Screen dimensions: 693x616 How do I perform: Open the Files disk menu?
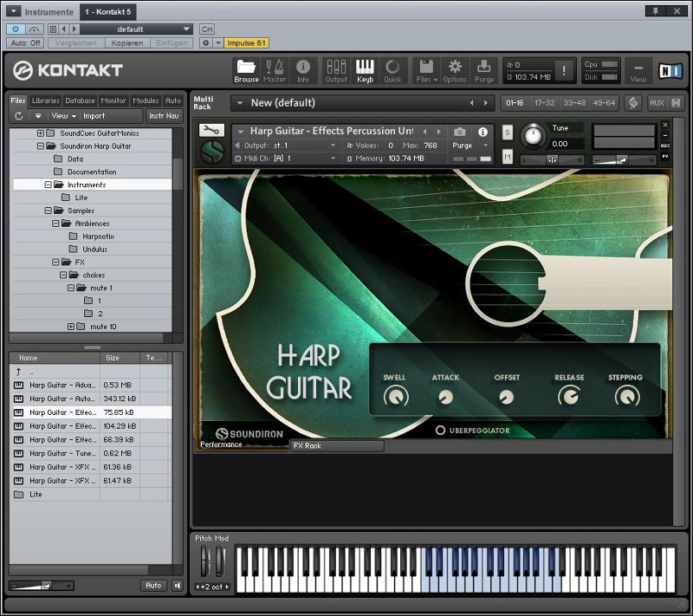point(426,71)
